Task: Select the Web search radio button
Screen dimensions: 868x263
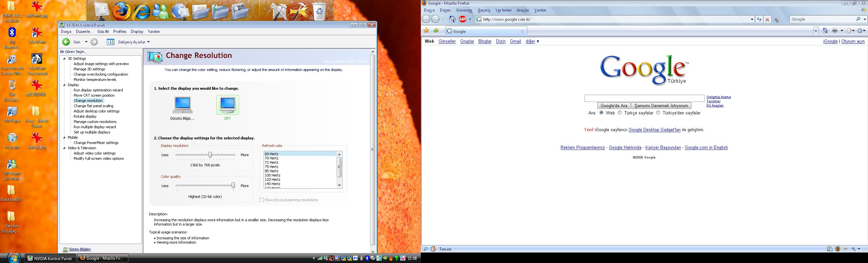Action: click(601, 113)
